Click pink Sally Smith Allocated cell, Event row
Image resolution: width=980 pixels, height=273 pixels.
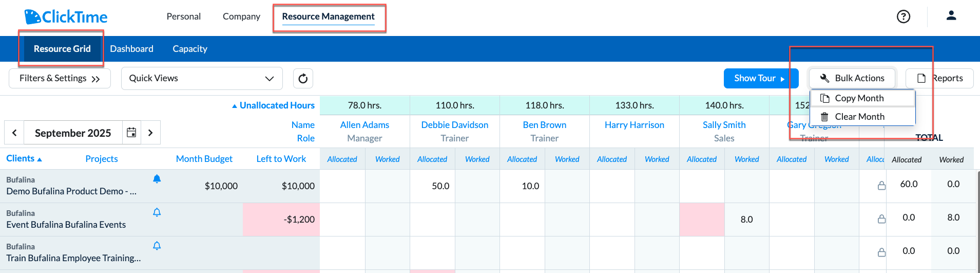click(x=702, y=220)
